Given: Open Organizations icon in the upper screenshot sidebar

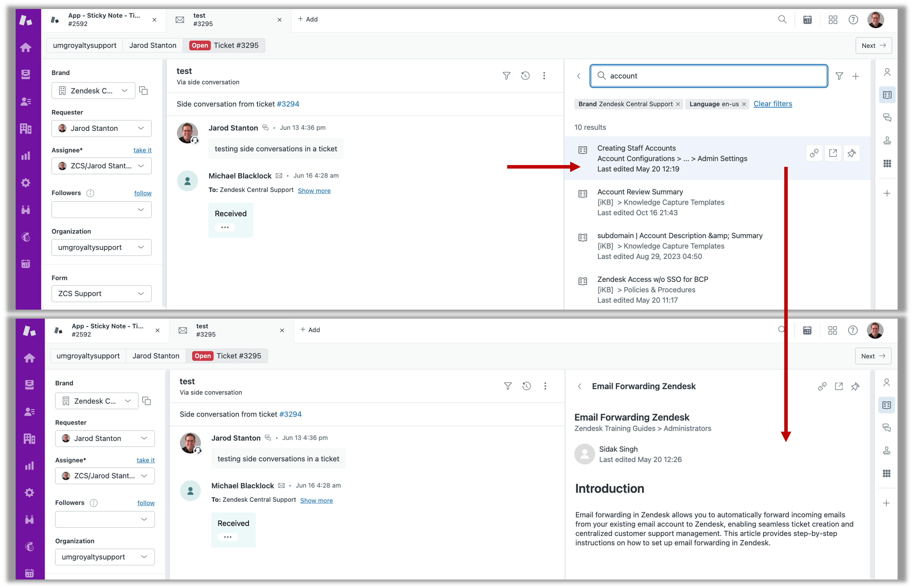Looking at the screenshot, I should 26,129.
